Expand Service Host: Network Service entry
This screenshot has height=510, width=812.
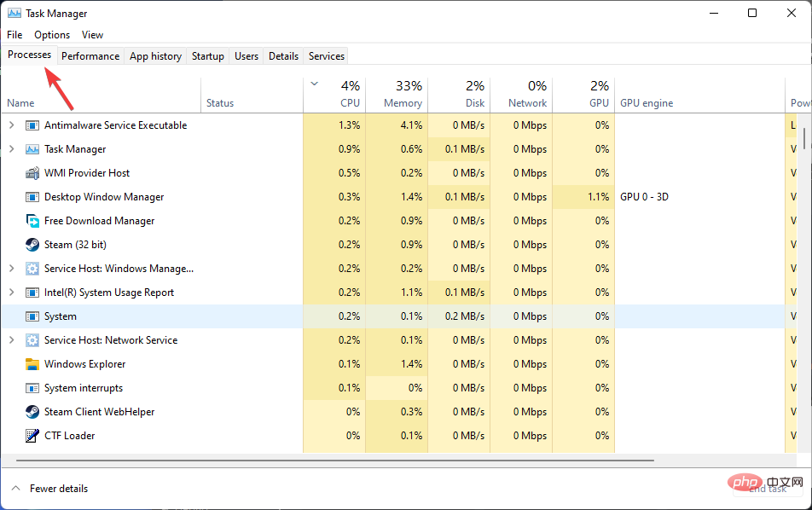pos(11,339)
